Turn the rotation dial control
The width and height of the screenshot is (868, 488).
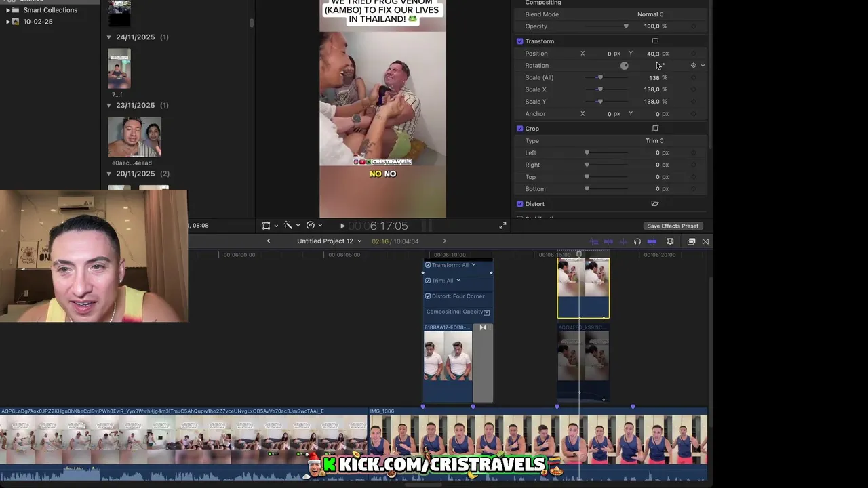pyautogui.click(x=625, y=66)
